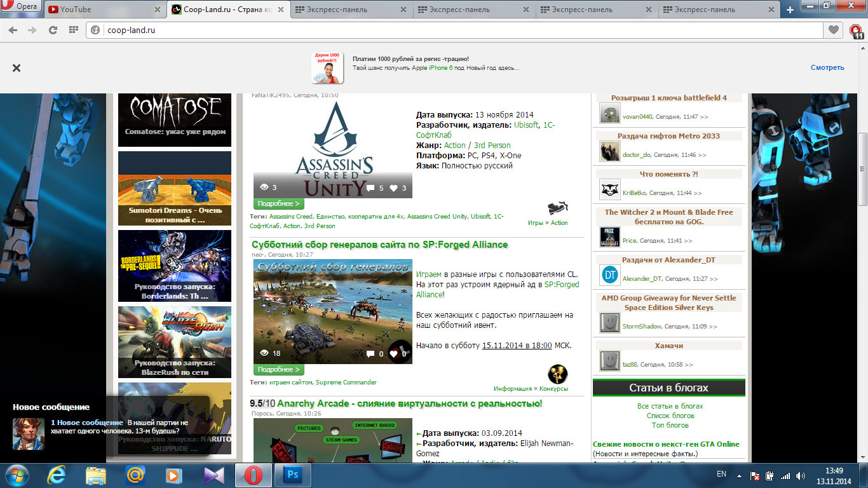Viewport: 868px width, 488px height.
Task: Open Comatose: ужас уже рядом thumbnail
Action: [x=175, y=119]
